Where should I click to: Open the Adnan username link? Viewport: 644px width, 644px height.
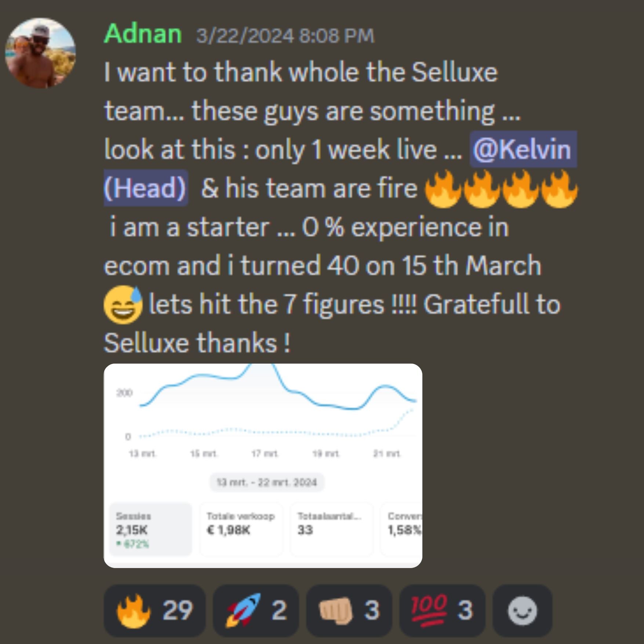click(143, 34)
